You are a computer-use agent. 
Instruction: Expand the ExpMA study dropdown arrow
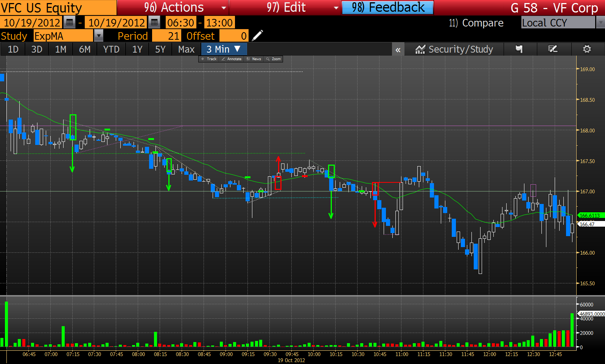(98, 36)
